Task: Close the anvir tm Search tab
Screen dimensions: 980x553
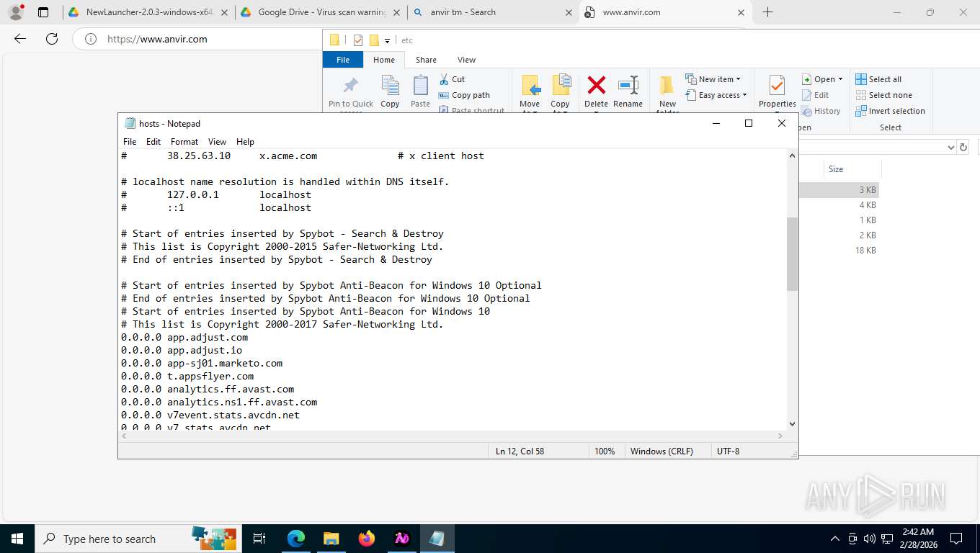Action: pyautogui.click(x=569, y=12)
